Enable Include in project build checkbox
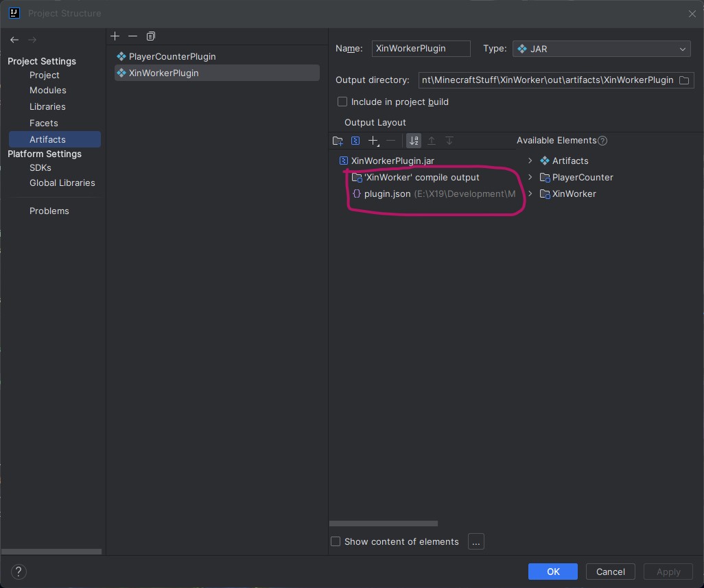 [x=342, y=102]
